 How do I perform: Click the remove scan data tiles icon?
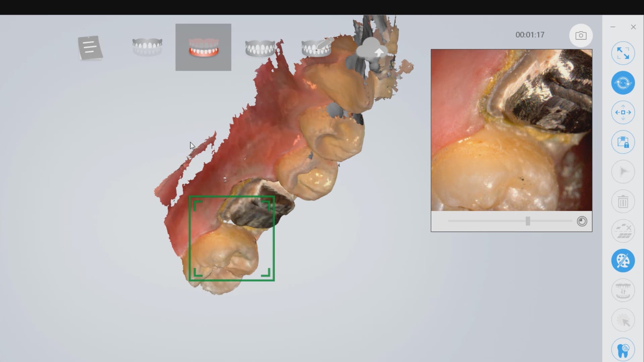[623, 231]
